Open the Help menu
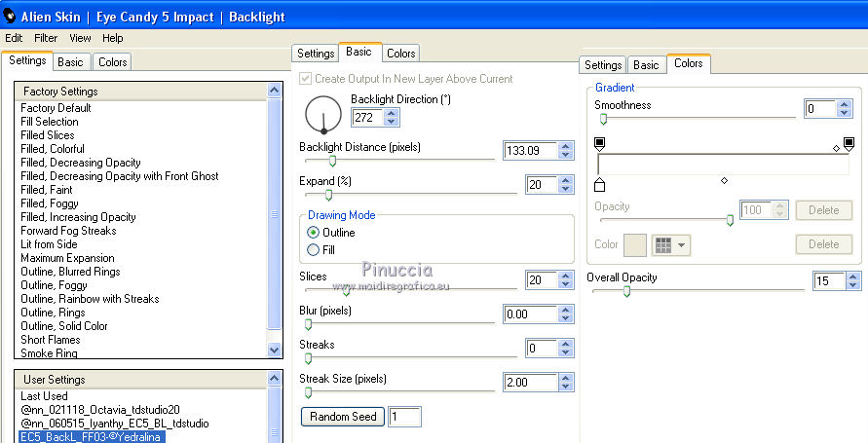Screen dimensions: 868x443 112,38
